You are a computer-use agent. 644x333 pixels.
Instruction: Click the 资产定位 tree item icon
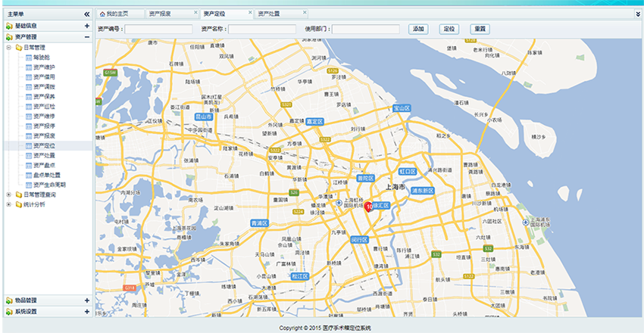click(x=28, y=146)
